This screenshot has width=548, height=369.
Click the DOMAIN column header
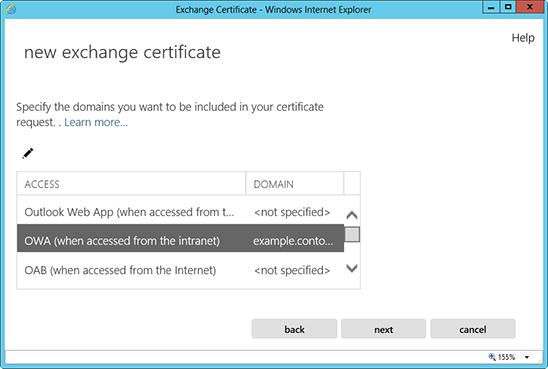[x=295, y=184]
